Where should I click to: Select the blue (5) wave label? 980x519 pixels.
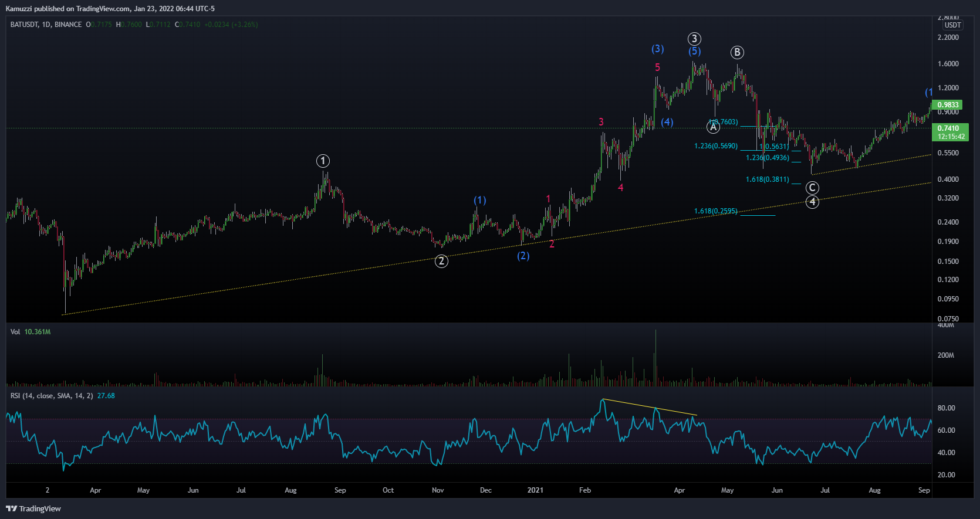click(695, 51)
